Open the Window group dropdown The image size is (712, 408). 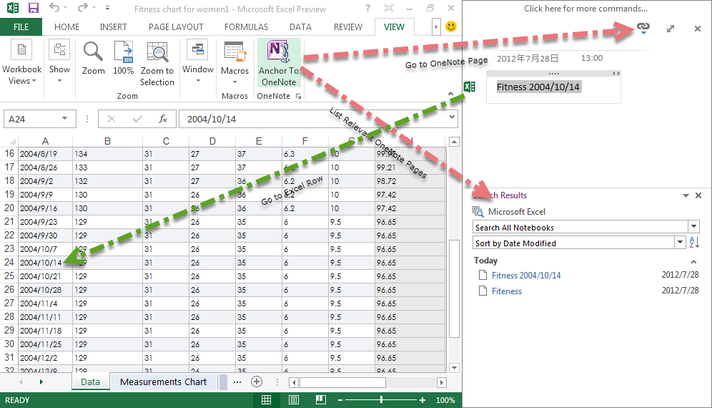(x=198, y=63)
